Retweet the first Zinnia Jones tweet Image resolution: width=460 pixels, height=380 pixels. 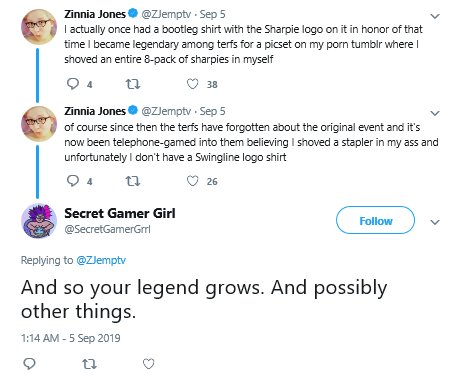tap(133, 84)
